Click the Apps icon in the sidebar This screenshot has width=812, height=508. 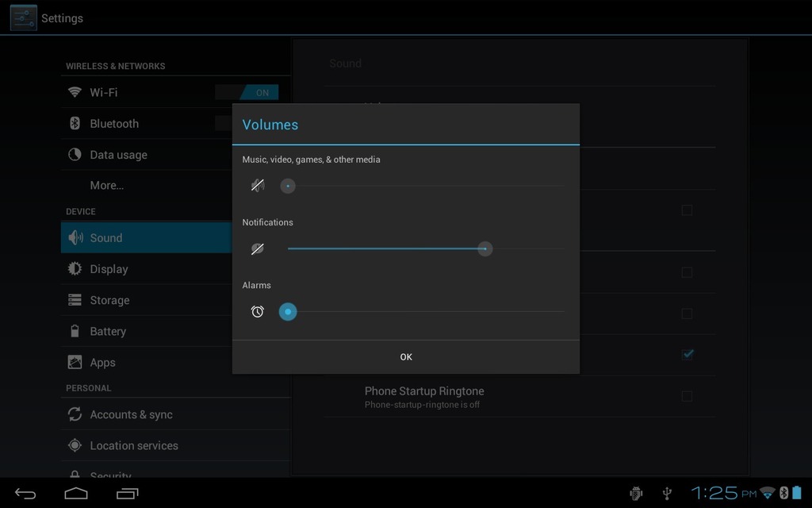[x=75, y=362]
